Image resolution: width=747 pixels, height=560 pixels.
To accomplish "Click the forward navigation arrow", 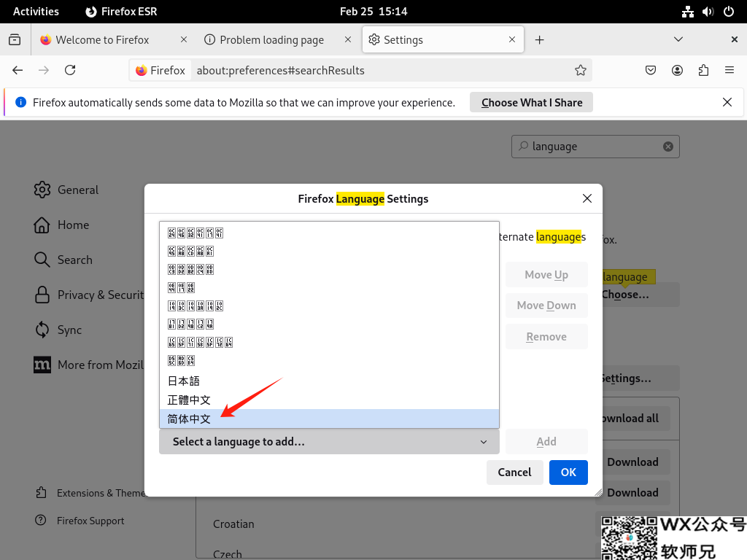I will click(44, 71).
